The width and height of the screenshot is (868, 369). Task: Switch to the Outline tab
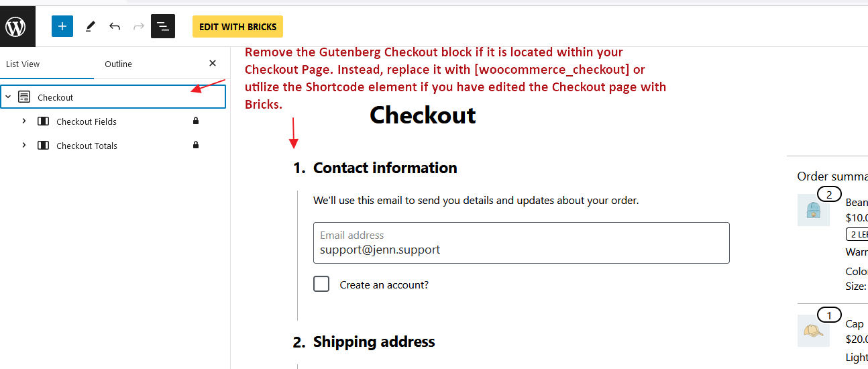coord(118,64)
